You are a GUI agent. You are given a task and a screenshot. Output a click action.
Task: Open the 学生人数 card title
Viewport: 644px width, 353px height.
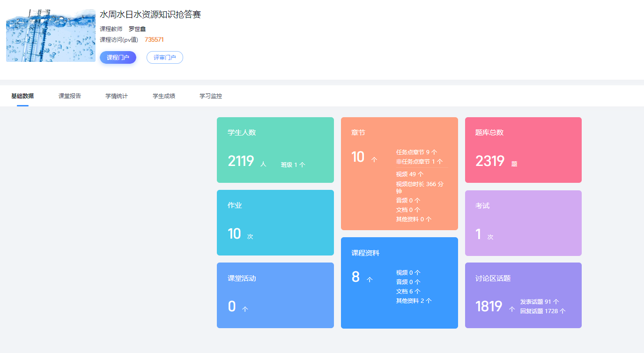(x=242, y=133)
